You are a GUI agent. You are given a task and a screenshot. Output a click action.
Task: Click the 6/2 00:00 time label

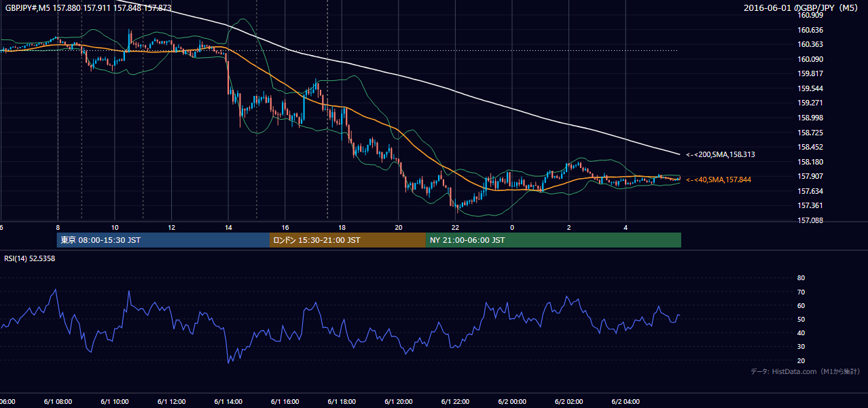click(x=512, y=402)
